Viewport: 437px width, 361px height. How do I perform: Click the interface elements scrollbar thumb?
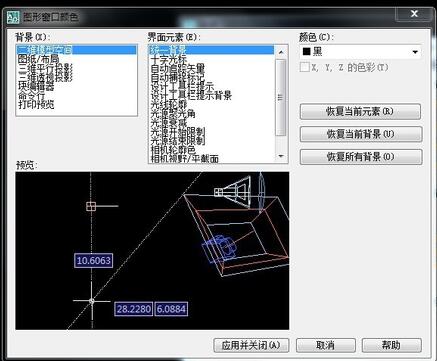click(x=281, y=97)
